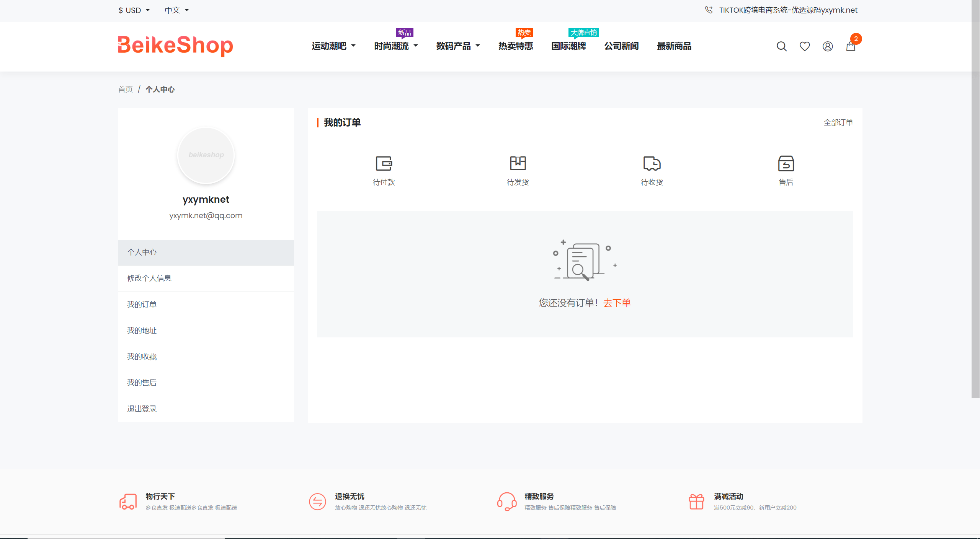Click the empty orders illustration
The height and width of the screenshot is (539, 980).
click(x=585, y=260)
